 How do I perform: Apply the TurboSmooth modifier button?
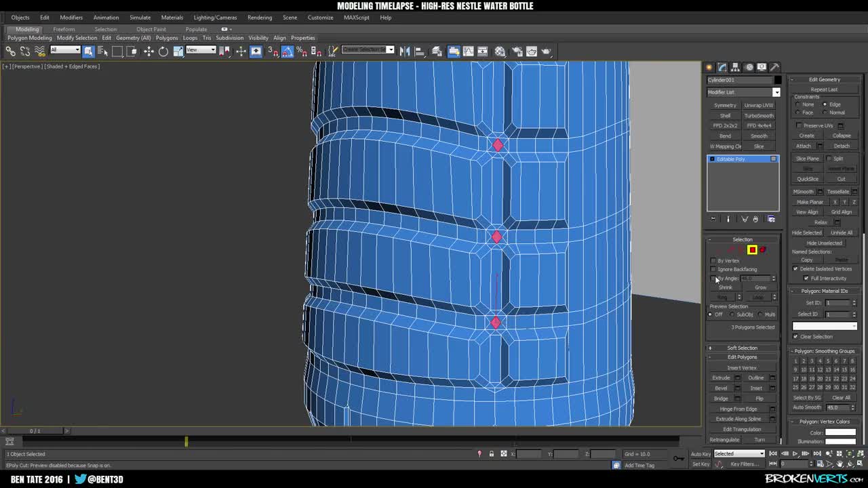click(x=759, y=116)
